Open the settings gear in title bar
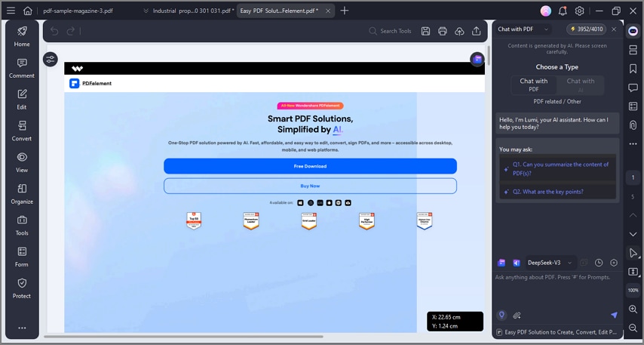This screenshot has height=345, width=644. click(579, 11)
